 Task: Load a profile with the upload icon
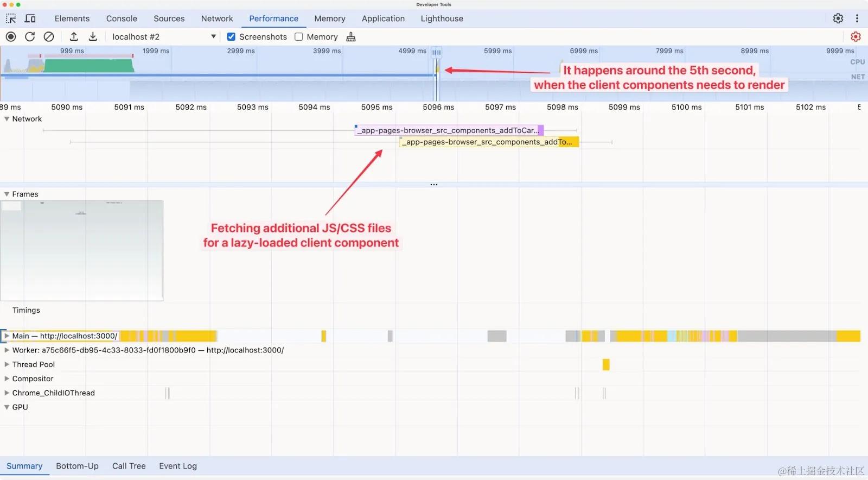74,36
